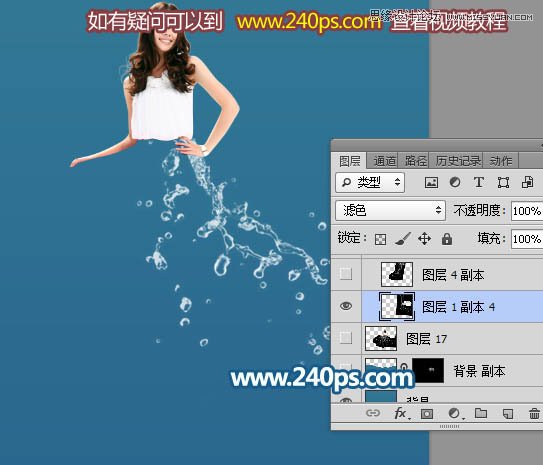The width and height of the screenshot is (543, 465).
Task: Delete layer trash icon
Action: point(534,413)
